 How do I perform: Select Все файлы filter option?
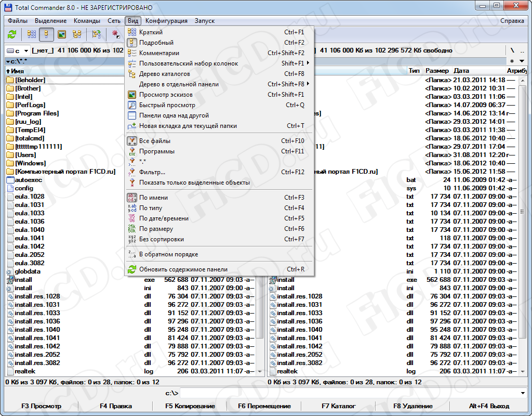(x=219, y=141)
